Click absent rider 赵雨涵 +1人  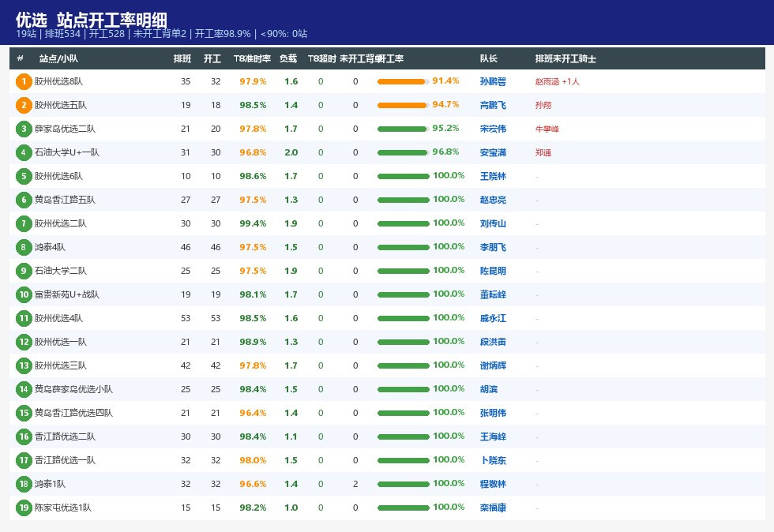point(558,81)
